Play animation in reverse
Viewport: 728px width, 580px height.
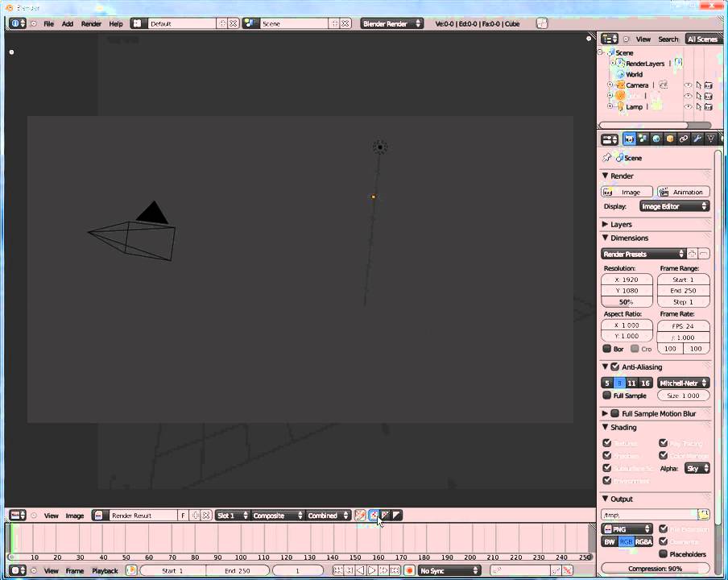tap(361, 570)
